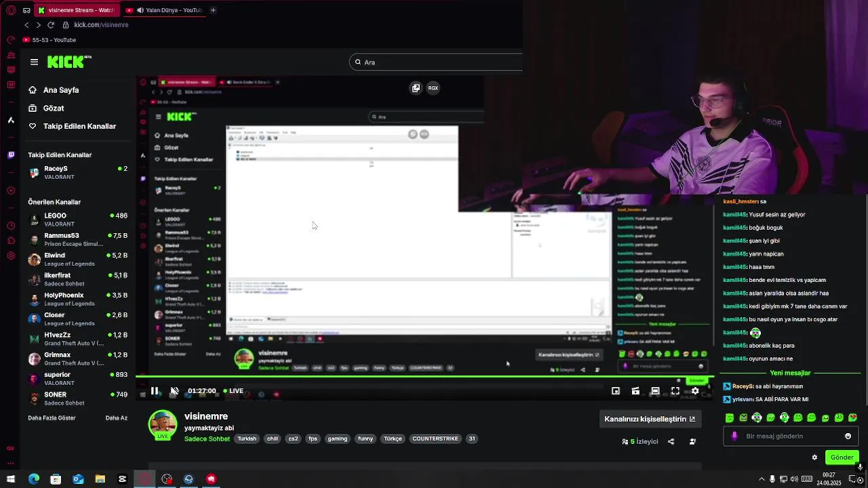Switch player to fullscreen

coord(675,390)
